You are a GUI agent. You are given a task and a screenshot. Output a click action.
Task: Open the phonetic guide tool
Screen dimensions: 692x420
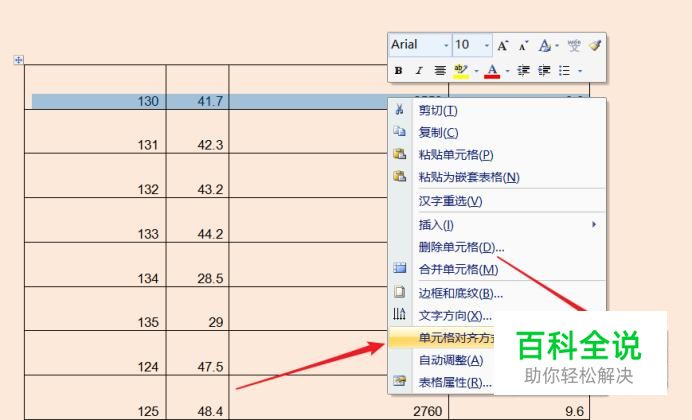[x=574, y=45]
